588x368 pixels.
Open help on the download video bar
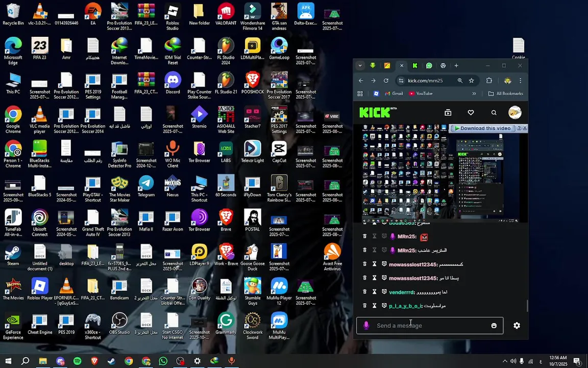pyautogui.click(x=519, y=128)
